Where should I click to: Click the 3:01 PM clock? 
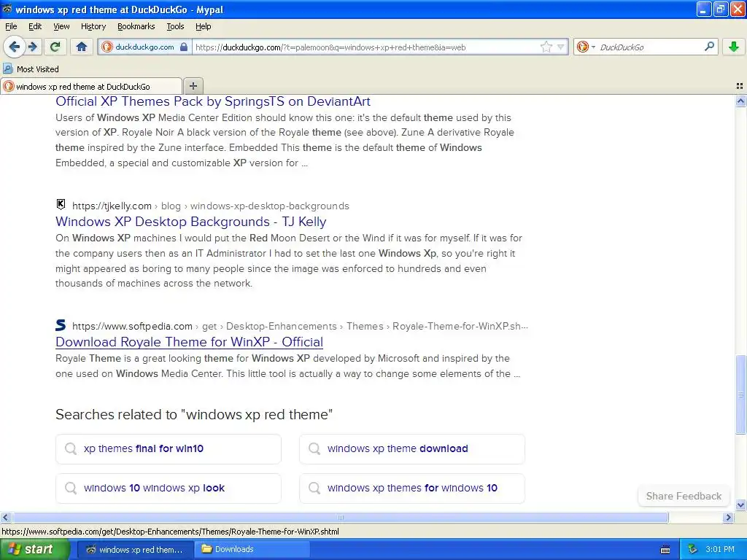(x=720, y=550)
